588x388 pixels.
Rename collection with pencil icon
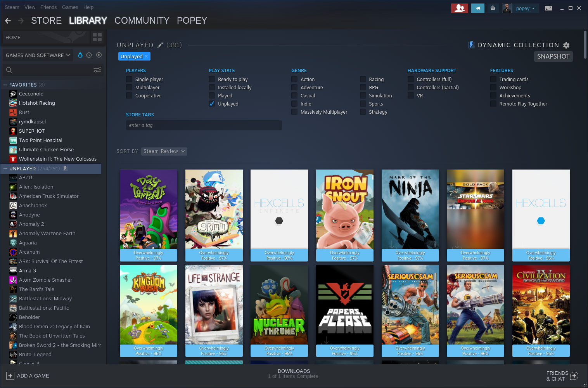[160, 45]
